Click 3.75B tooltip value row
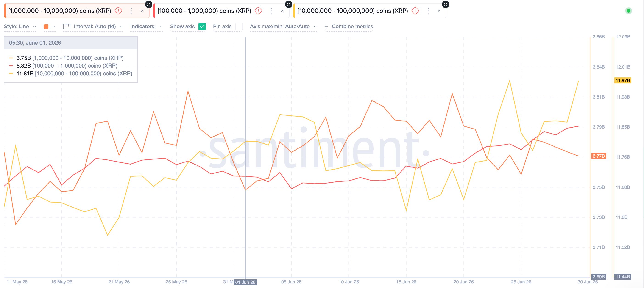Image resolution: width=644 pixels, height=288 pixels. point(66,58)
